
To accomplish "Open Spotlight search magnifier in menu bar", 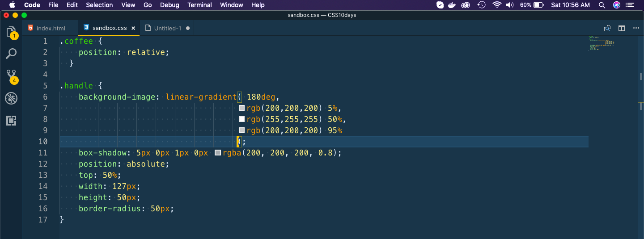I will pos(602,5).
